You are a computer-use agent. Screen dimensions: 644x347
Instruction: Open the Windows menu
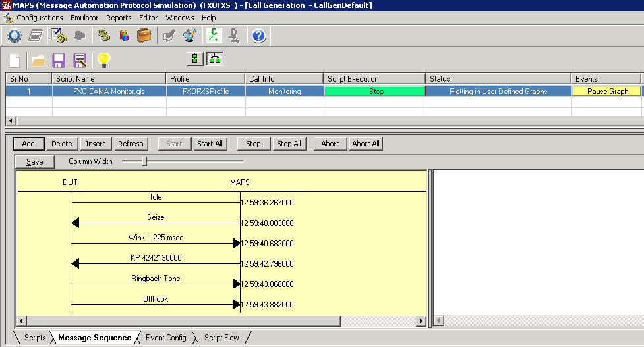point(180,18)
